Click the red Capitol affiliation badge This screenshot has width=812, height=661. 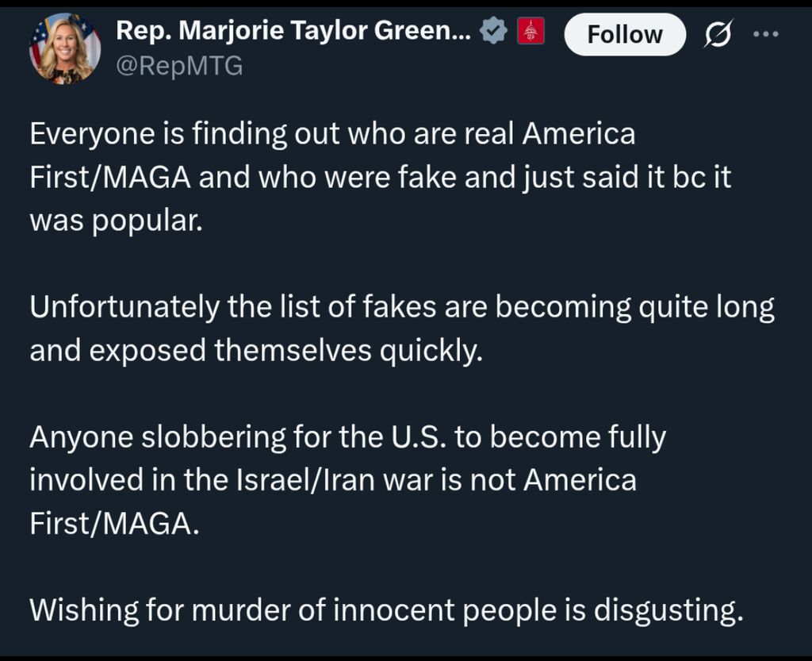[x=530, y=33]
